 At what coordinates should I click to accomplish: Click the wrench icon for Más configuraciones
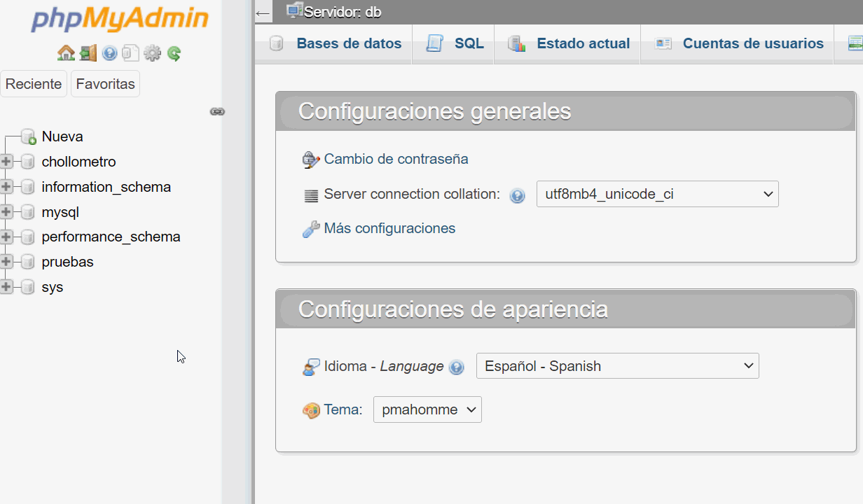point(311,229)
